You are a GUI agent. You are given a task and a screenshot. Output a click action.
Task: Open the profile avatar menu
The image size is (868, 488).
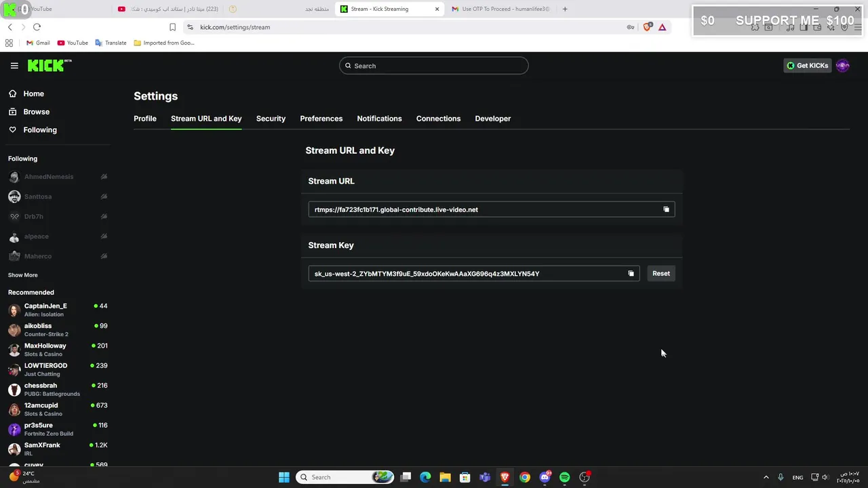click(843, 66)
